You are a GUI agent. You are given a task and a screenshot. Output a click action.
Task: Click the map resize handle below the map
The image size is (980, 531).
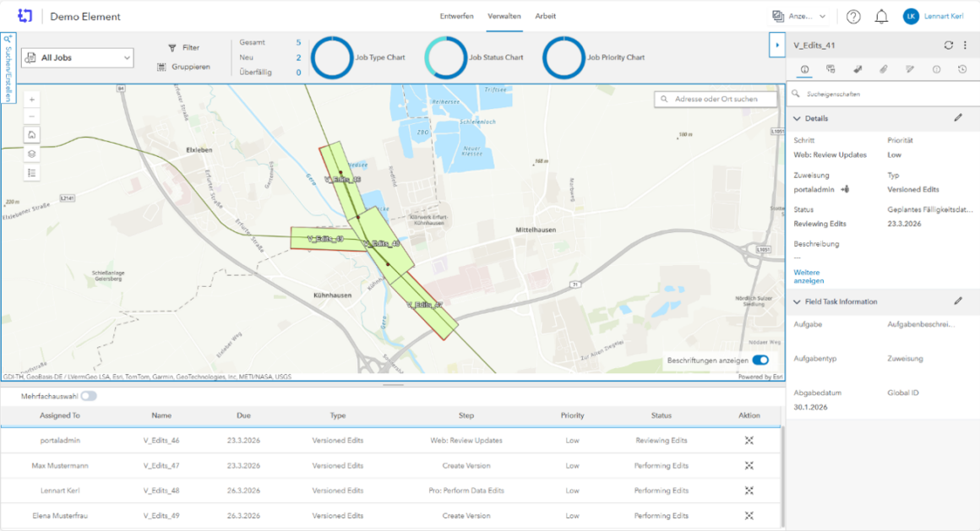click(393, 385)
